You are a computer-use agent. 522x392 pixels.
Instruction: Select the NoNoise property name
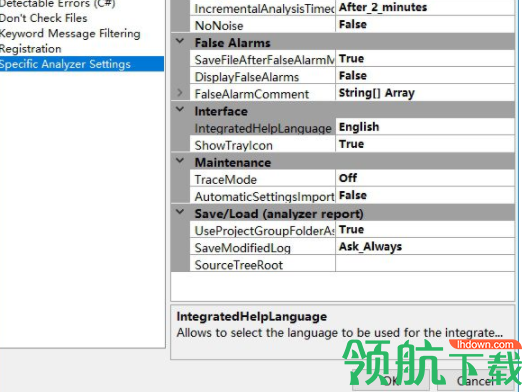pyautogui.click(x=263, y=25)
